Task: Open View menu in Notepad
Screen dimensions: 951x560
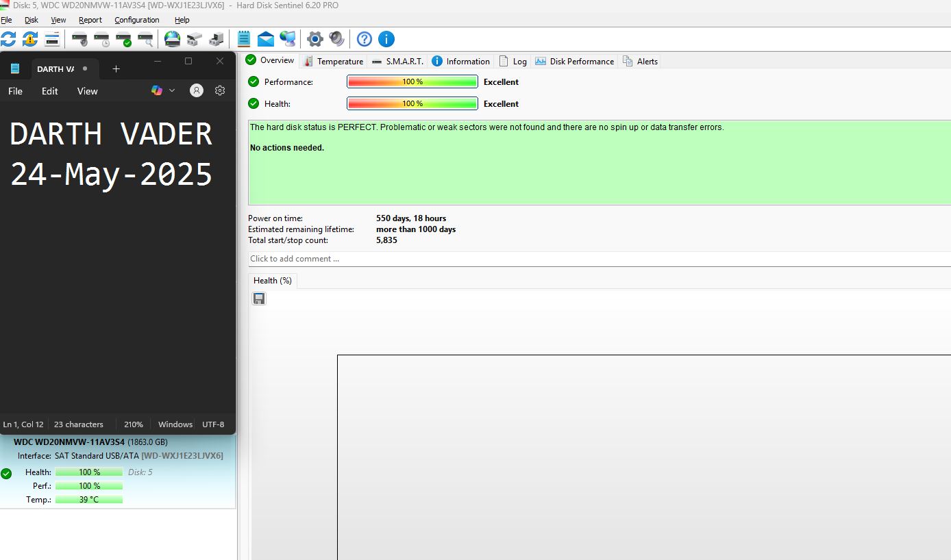Action: coord(88,91)
